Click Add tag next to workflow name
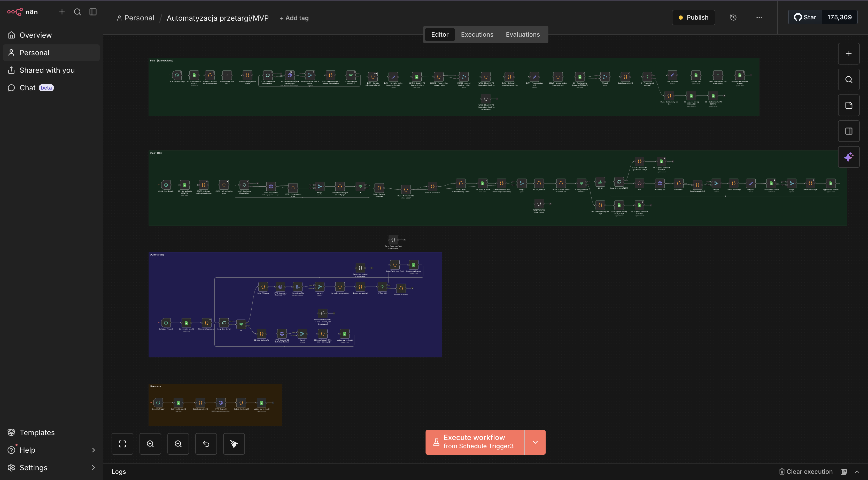Viewport: 868px width, 480px height. [294, 18]
